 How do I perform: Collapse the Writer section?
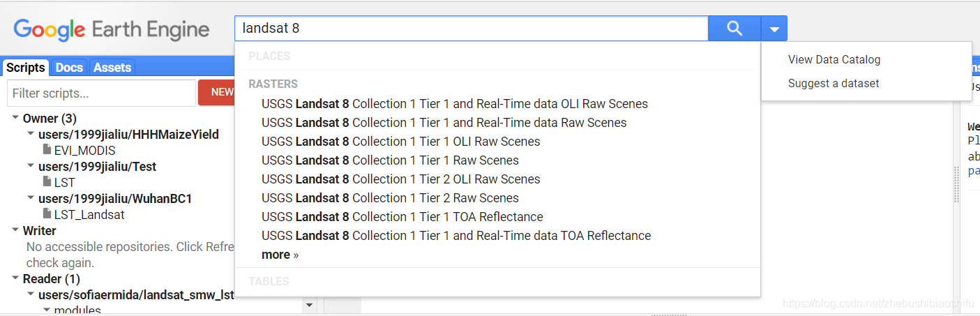coord(16,230)
